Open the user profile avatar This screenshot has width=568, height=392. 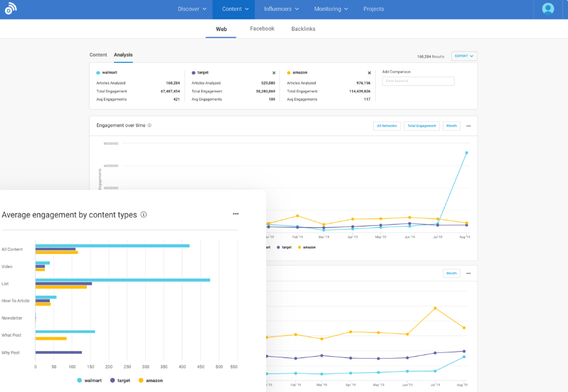click(x=548, y=9)
